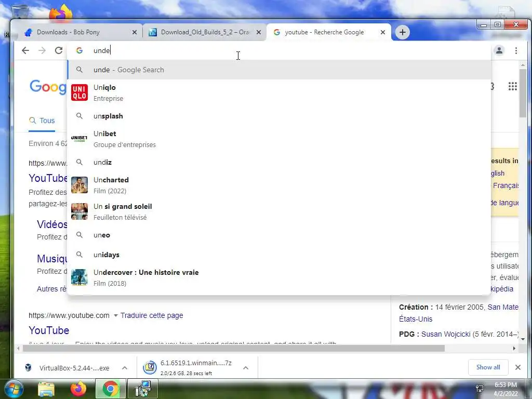The width and height of the screenshot is (532, 399).
Task: Open the installer setup taskbar icon
Action: [x=143, y=389]
